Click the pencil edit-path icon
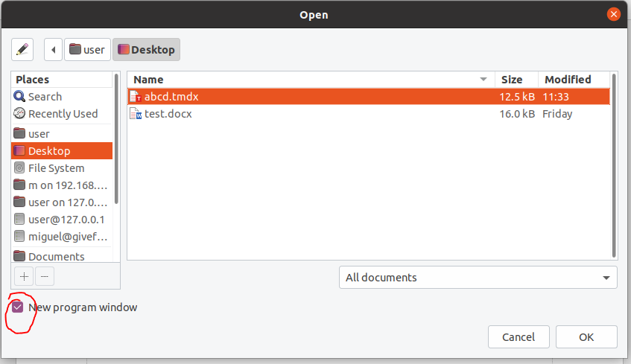631x364 pixels. coord(23,50)
